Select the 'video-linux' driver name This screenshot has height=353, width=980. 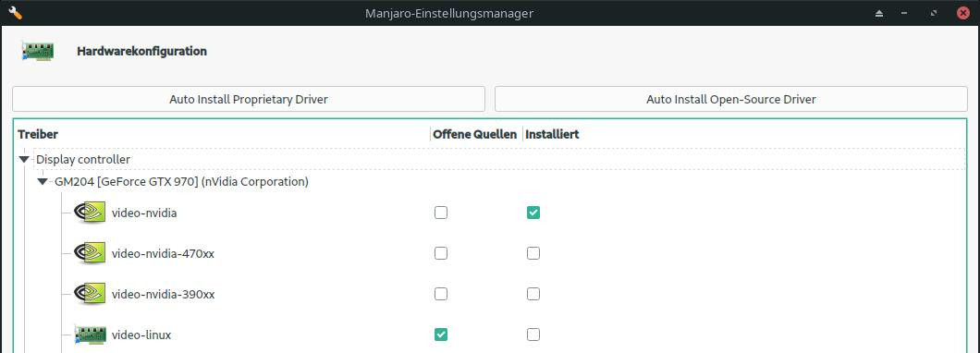click(x=141, y=335)
